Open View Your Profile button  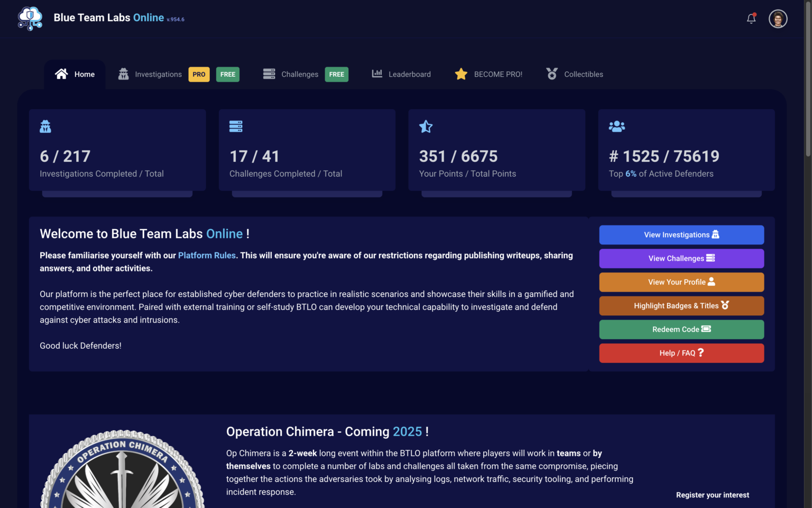pyautogui.click(x=681, y=282)
